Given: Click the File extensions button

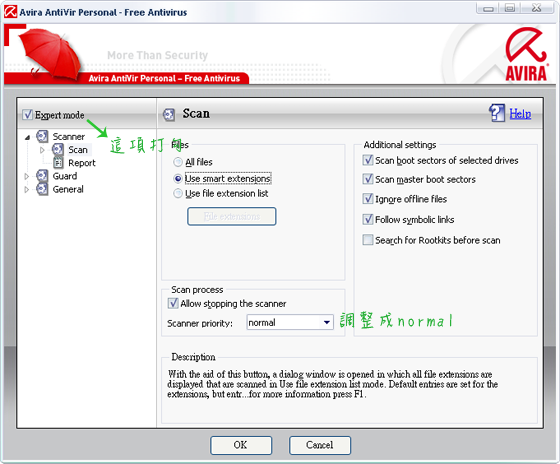Looking at the screenshot, I should coord(232,216).
